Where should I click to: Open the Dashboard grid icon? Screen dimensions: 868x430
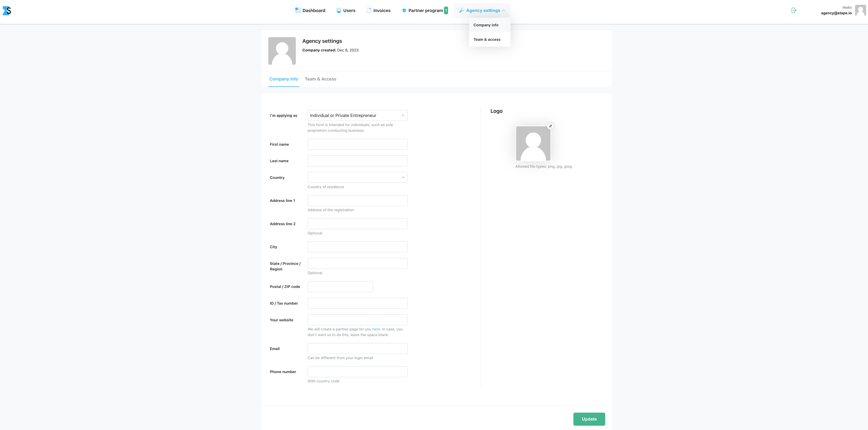pyautogui.click(x=298, y=10)
